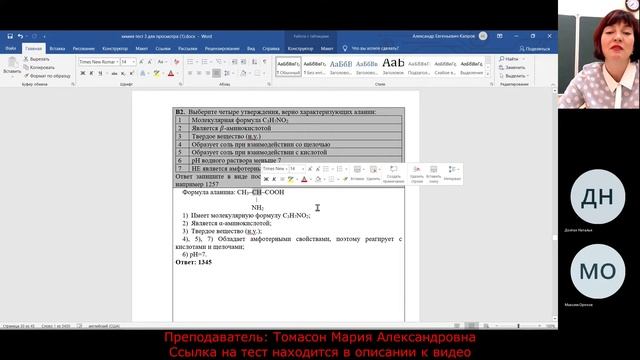Switch to the Вставка tab
Screen dimensions: 640x360
(x=57, y=49)
